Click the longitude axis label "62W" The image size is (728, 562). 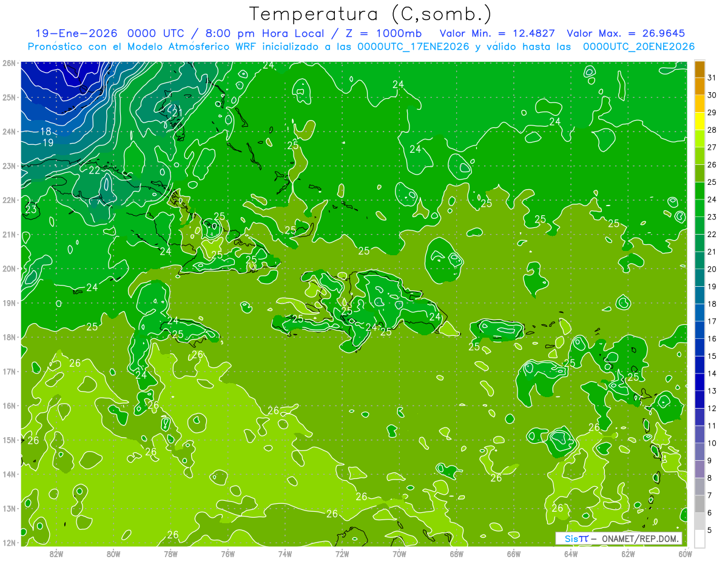point(628,554)
